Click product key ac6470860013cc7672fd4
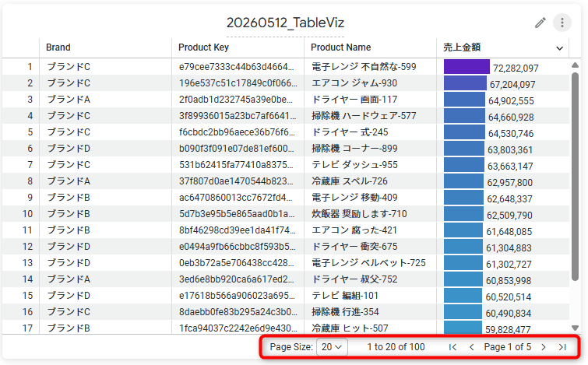588x365 pixels. 235,197
